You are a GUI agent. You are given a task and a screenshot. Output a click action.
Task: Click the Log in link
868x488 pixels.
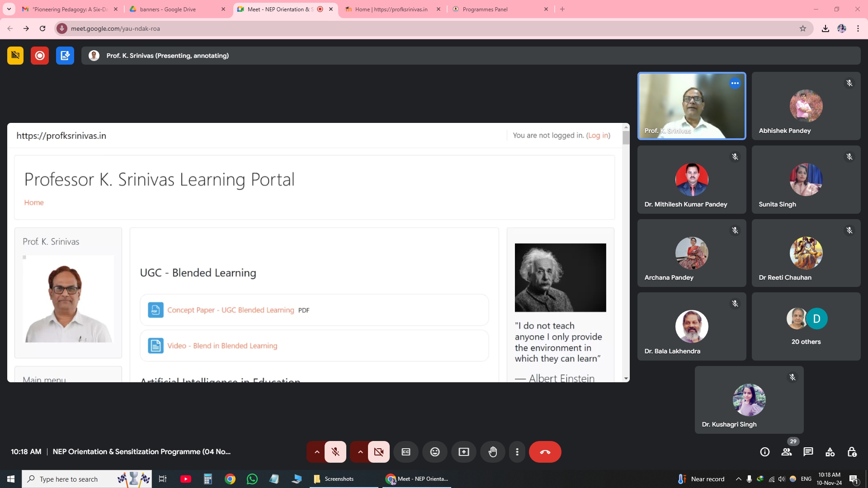click(x=598, y=136)
